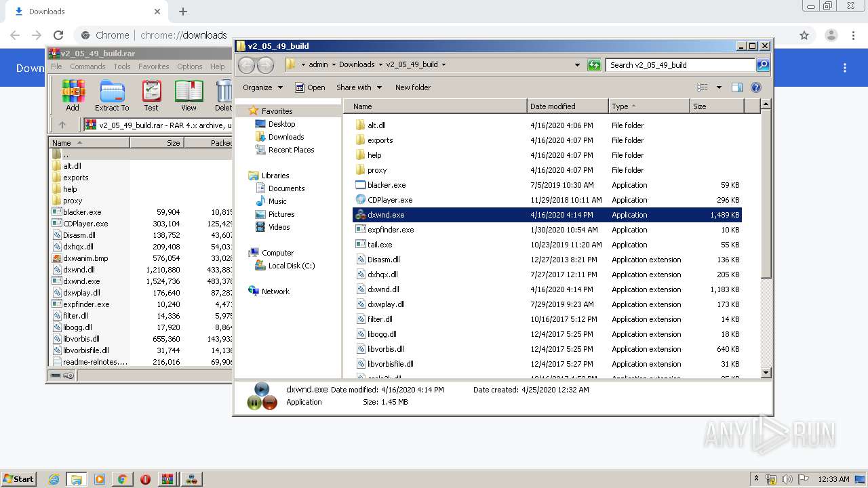Viewport: 868px width, 488px height.
Task: Go up one folder in WinRAR
Action: point(62,125)
